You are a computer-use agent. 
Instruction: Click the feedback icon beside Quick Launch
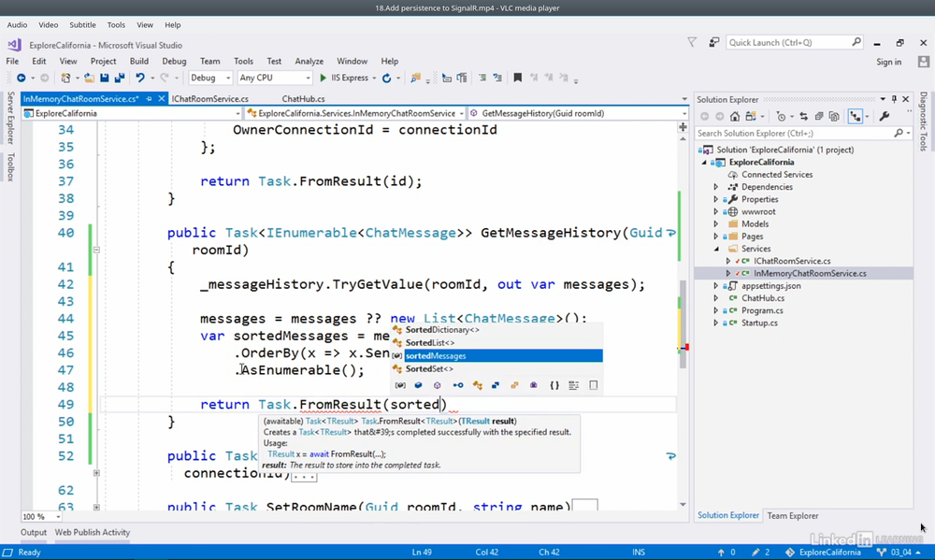point(714,42)
